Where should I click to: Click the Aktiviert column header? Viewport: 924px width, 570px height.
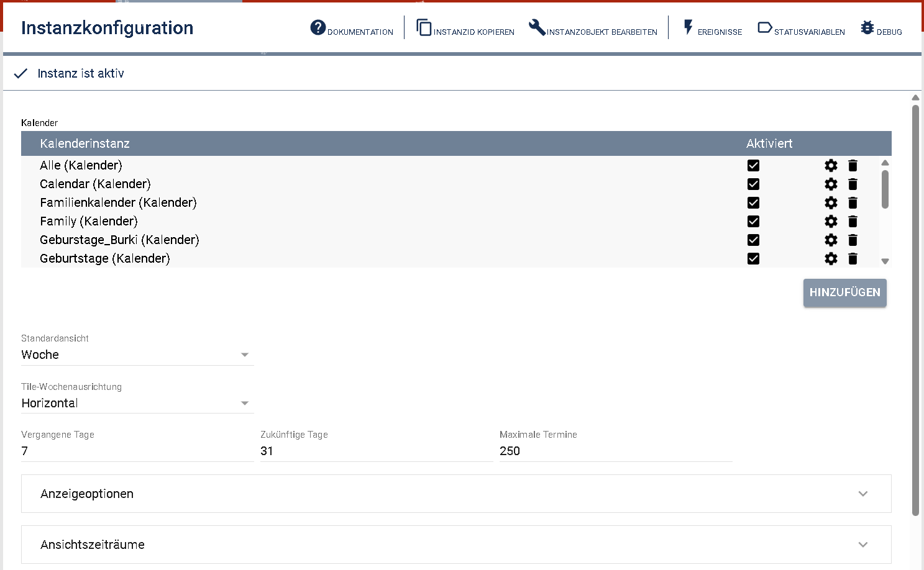coord(769,143)
